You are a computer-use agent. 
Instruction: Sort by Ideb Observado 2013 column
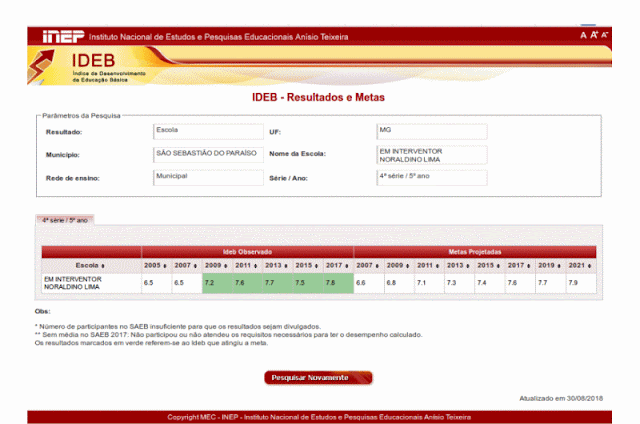point(277,265)
